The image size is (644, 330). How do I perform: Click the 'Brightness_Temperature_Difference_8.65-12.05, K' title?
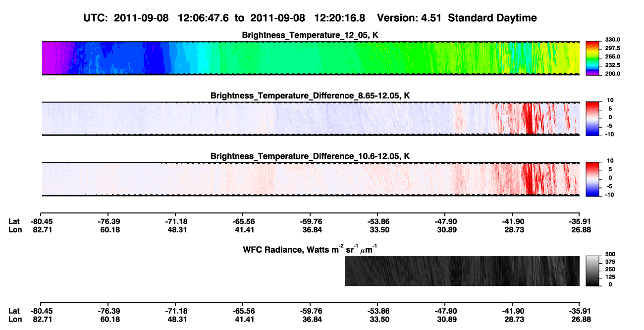click(311, 95)
